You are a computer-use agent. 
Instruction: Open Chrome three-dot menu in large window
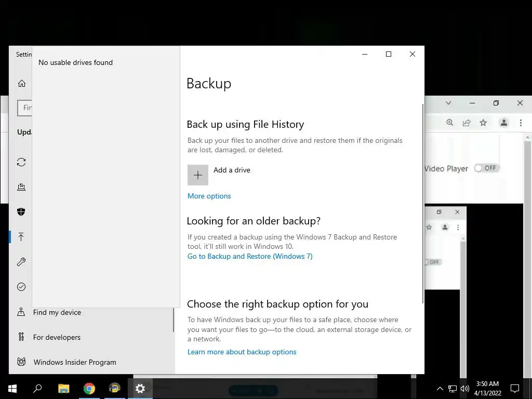tap(521, 123)
